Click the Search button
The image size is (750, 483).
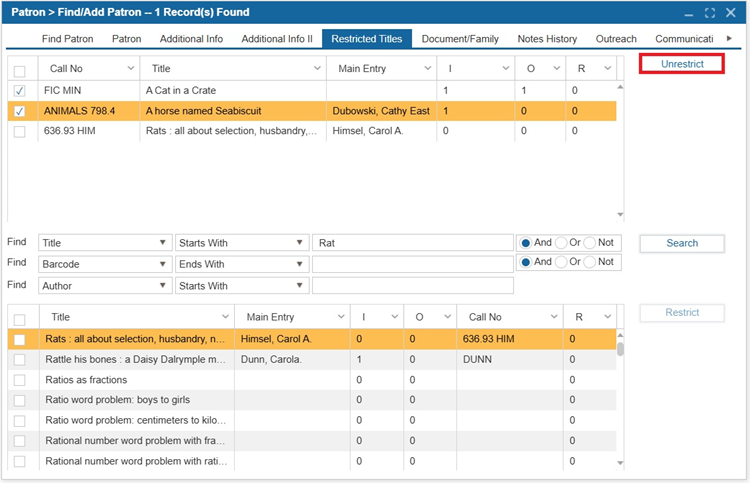coord(682,243)
